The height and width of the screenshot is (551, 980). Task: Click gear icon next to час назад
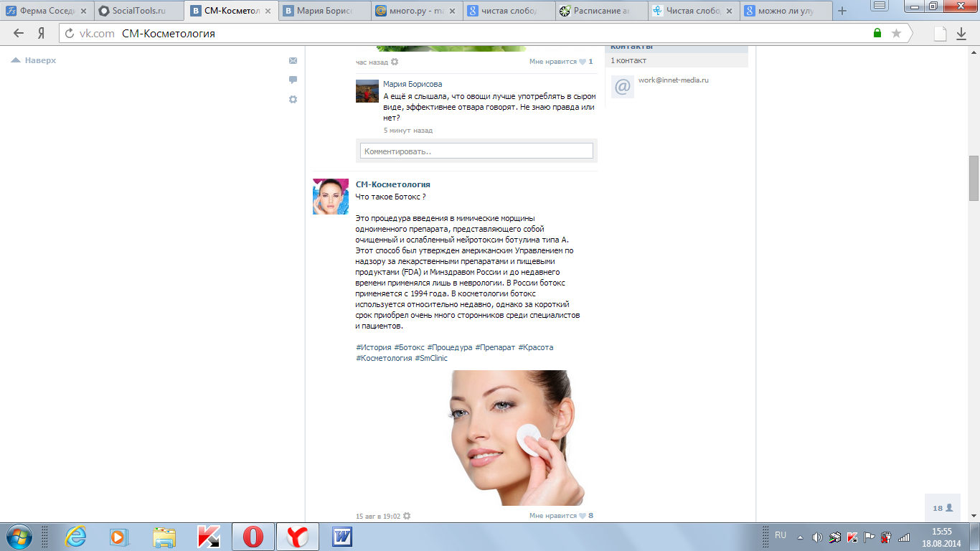(395, 62)
